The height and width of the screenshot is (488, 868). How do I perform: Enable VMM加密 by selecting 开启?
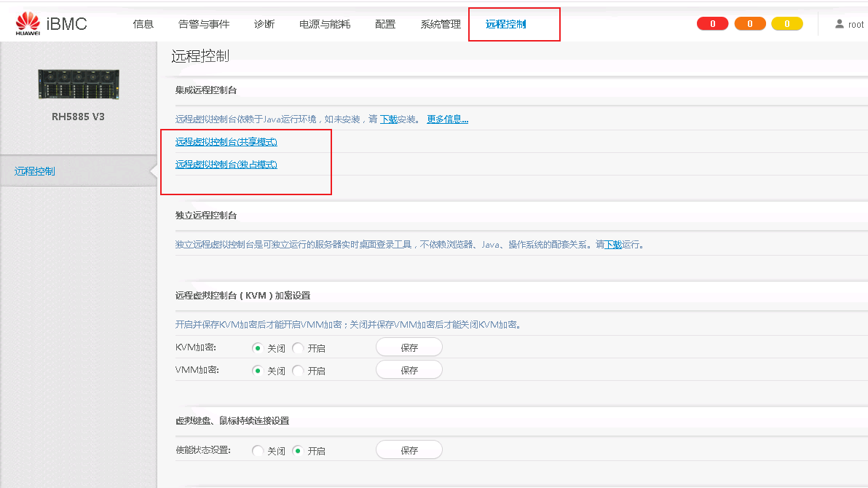pos(298,370)
